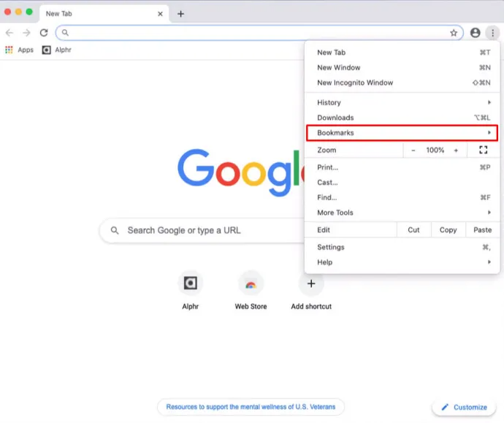Open the Alphr bookmark in bookmarks bar
This screenshot has width=504, height=423.
pyautogui.click(x=56, y=50)
